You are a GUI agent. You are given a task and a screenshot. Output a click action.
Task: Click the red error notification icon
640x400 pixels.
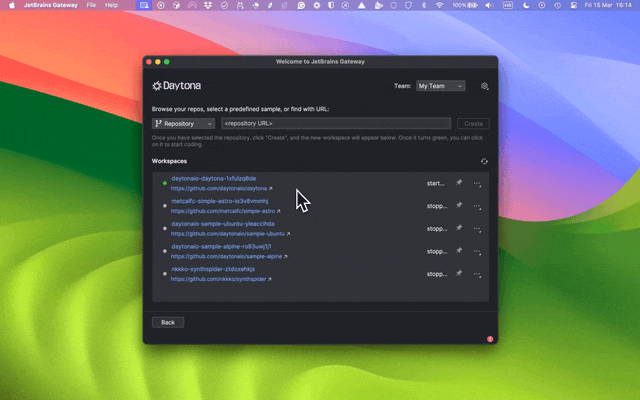(490, 339)
